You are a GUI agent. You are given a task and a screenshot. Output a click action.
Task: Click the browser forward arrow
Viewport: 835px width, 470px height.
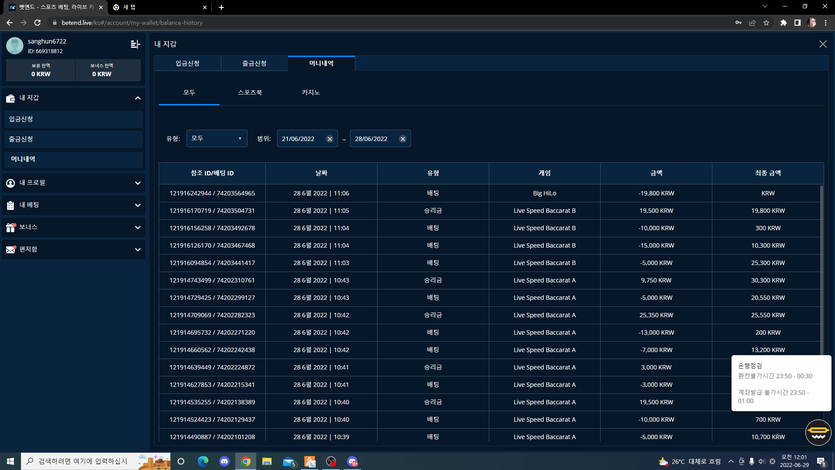[x=23, y=23]
